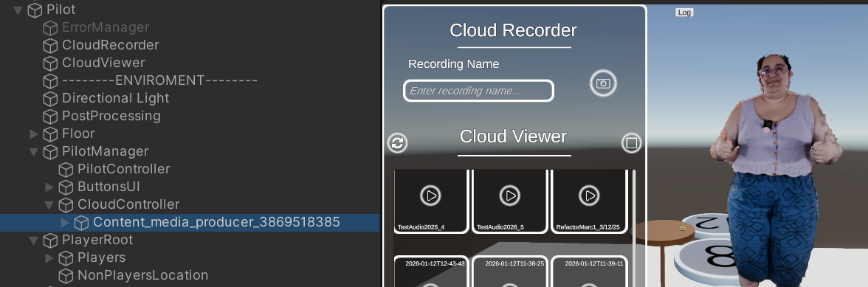Click the cube icon of Floor

click(50, 134)
